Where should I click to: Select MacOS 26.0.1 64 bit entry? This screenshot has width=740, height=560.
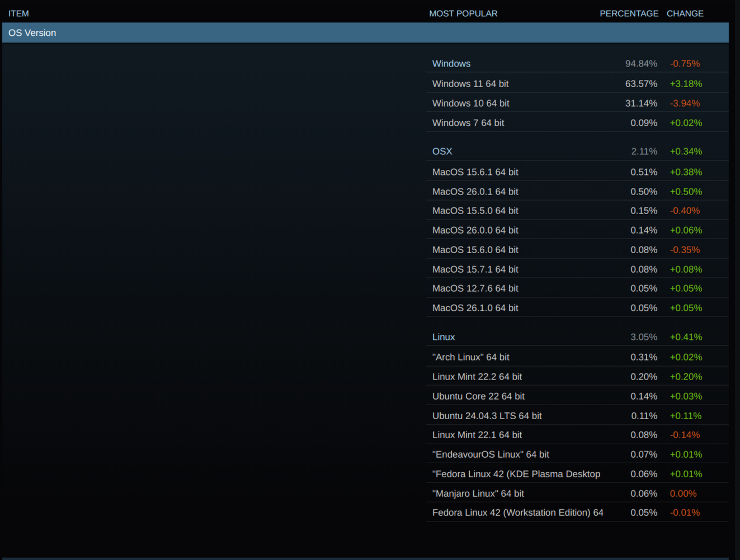577,191
